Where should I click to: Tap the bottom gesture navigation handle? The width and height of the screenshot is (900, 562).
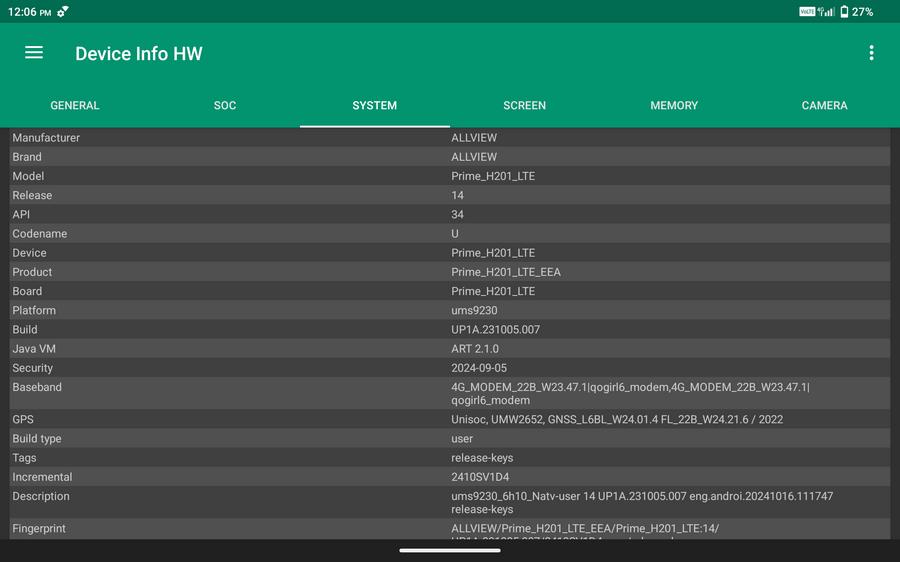[450, 551]
